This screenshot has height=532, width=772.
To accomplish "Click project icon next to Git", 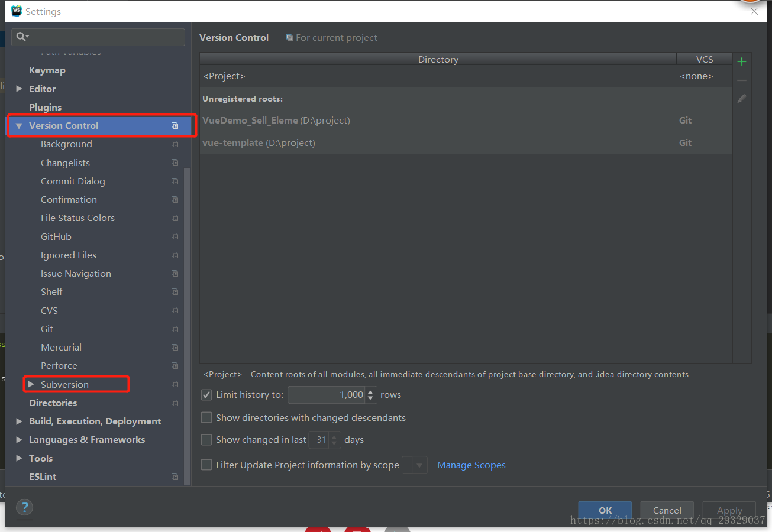I will point(175,329).
